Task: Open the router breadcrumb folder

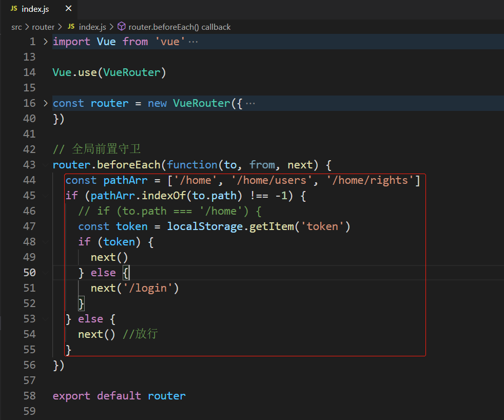Action: pyautogui.click(x=43, y=27)
